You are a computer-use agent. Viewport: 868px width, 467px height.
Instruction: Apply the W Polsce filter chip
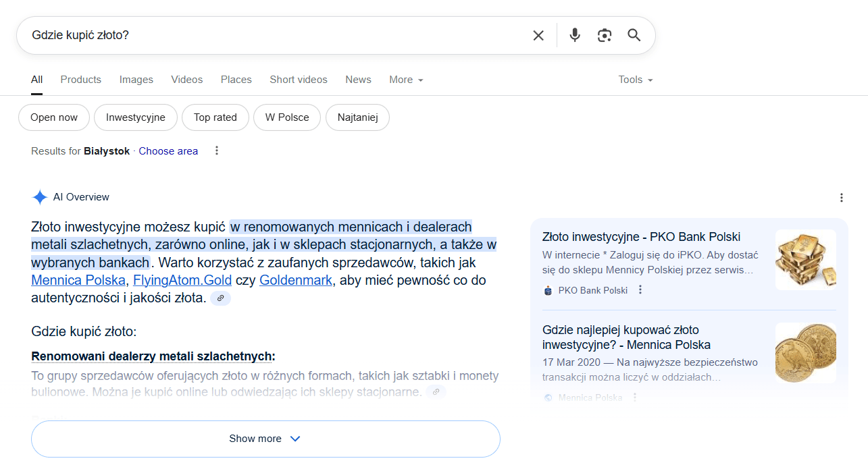coord(287,117)
